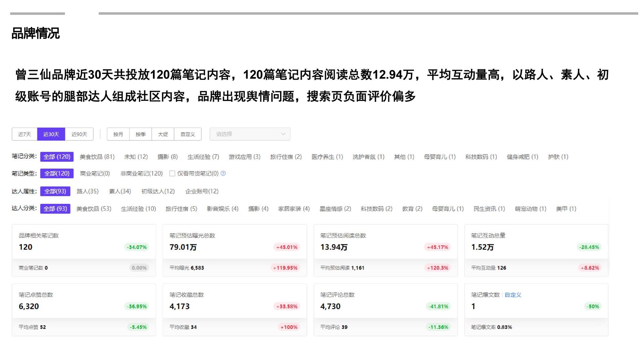Click the 13.94万 estimated reads value
644x362 pixels.
point(334,247)
